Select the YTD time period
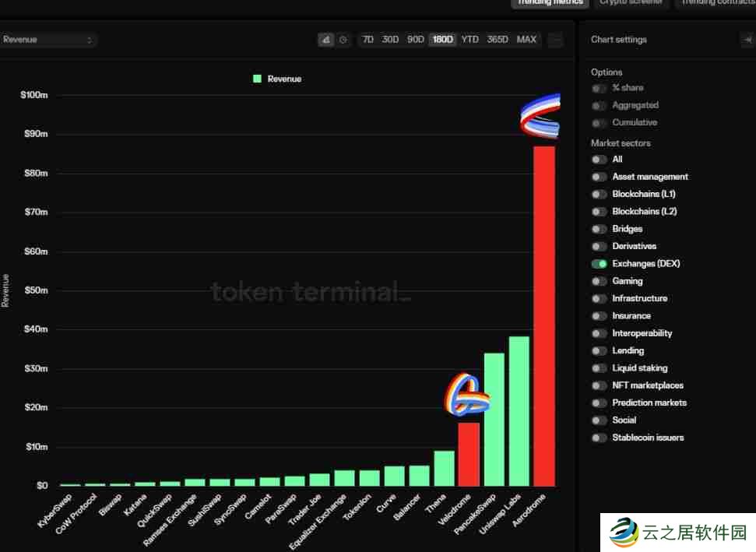The height and width of the screenshot is (552, 756). click(469, 40)
